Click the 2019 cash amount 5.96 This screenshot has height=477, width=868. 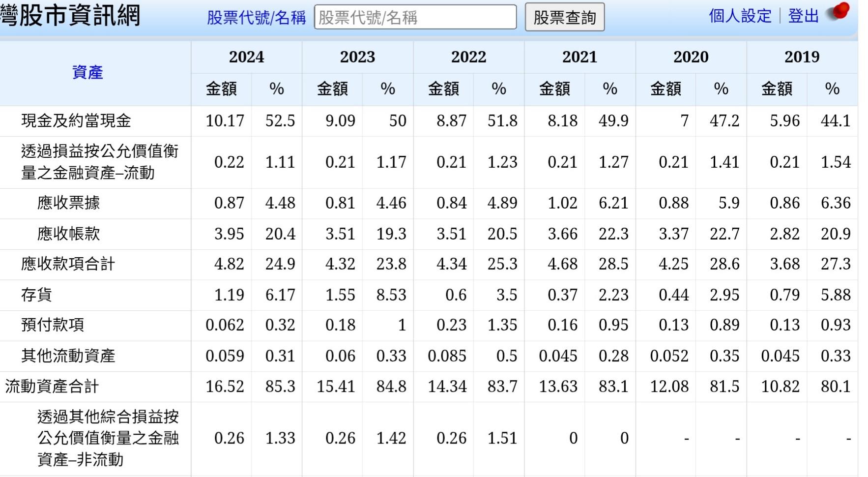[x=784, y=121]
